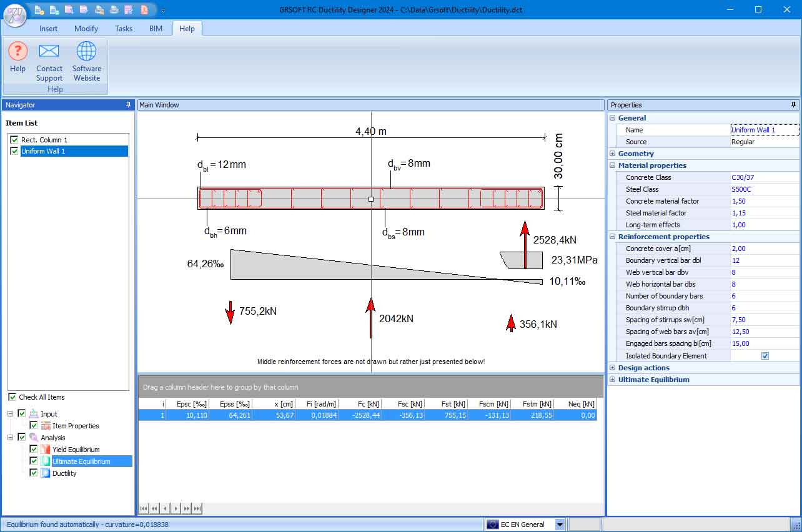802x532 pixels.
Task: Pin the Navigator panel using its pin icon
Action: click(128, 105)
